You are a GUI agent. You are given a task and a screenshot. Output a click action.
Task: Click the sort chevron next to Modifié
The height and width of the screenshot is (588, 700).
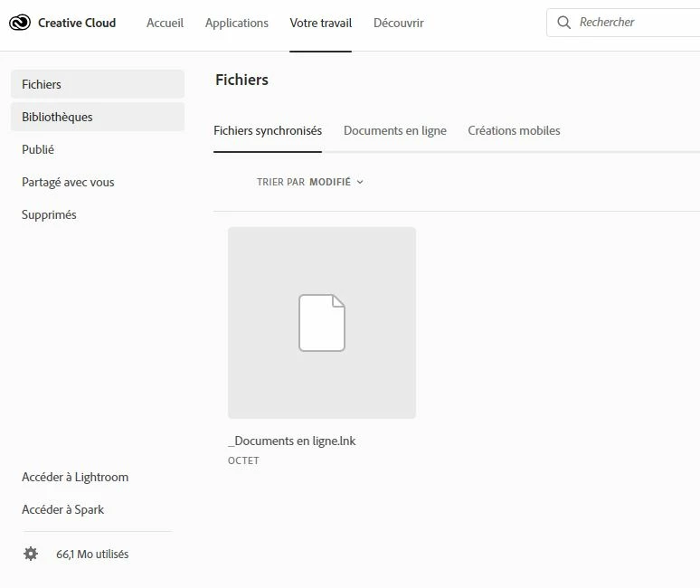[360, 182]
